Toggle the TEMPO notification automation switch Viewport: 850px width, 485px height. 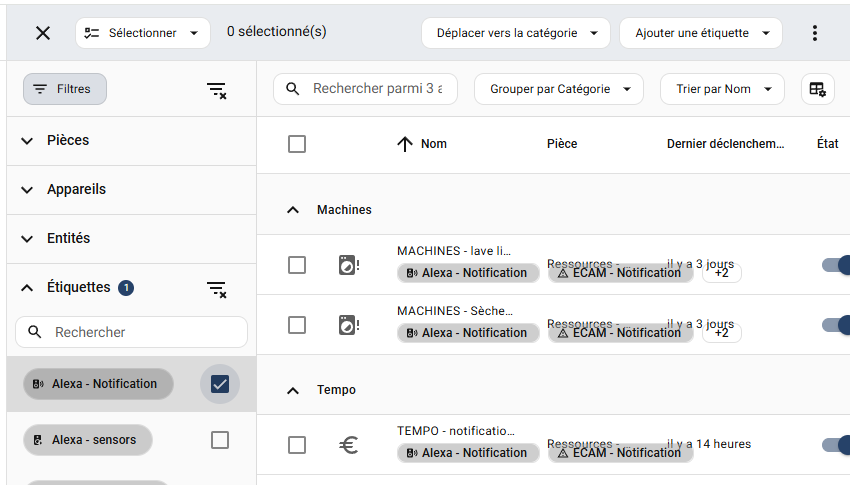(x=837, y=445)
